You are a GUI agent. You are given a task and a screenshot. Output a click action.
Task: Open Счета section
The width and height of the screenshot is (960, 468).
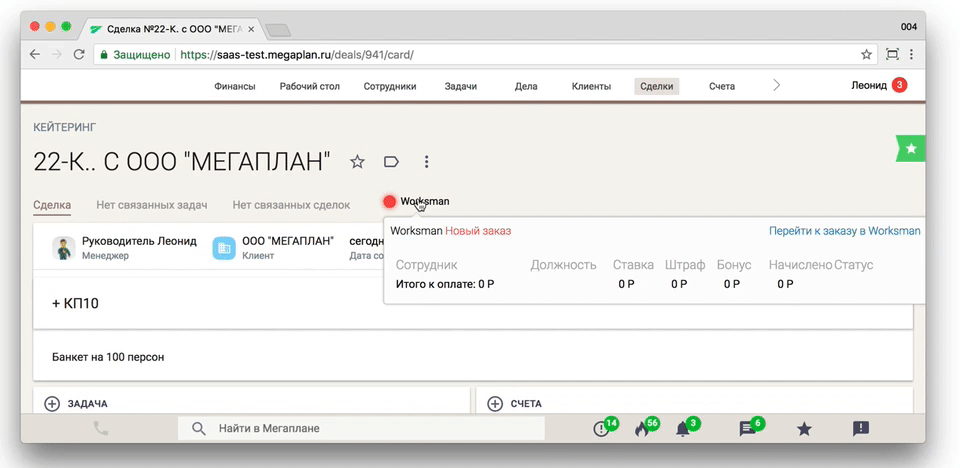tap(722, 86)
